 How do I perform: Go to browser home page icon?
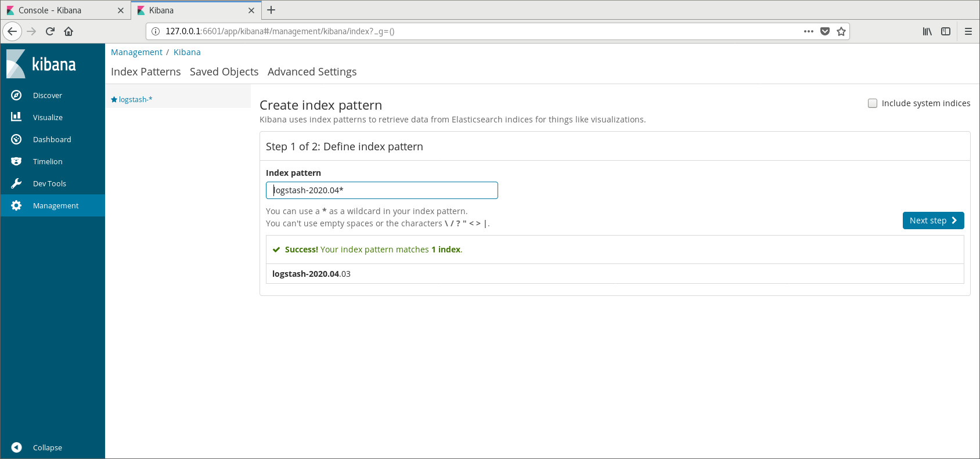[x=69, y=31]
